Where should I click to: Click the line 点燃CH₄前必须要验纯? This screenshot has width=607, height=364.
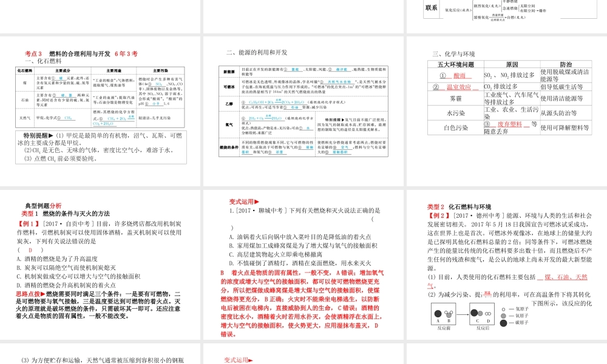point(60,158)
